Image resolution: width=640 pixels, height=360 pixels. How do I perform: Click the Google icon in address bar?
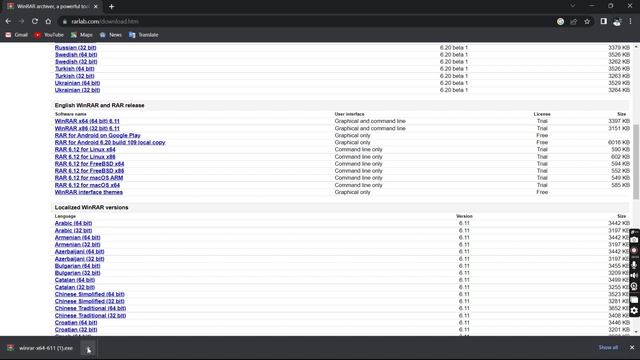(560, 21)
